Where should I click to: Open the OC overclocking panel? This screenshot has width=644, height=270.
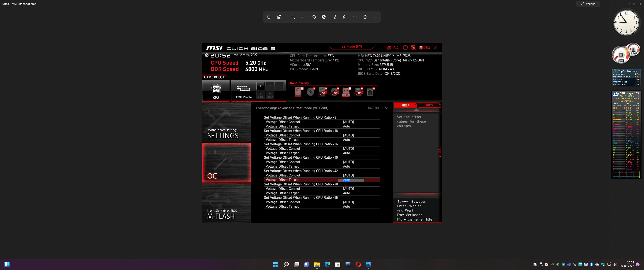click(227, 163)
